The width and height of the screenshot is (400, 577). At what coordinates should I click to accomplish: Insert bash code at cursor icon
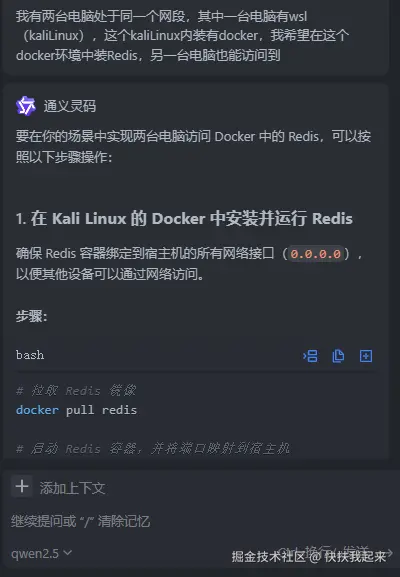(x=310, y=356)
